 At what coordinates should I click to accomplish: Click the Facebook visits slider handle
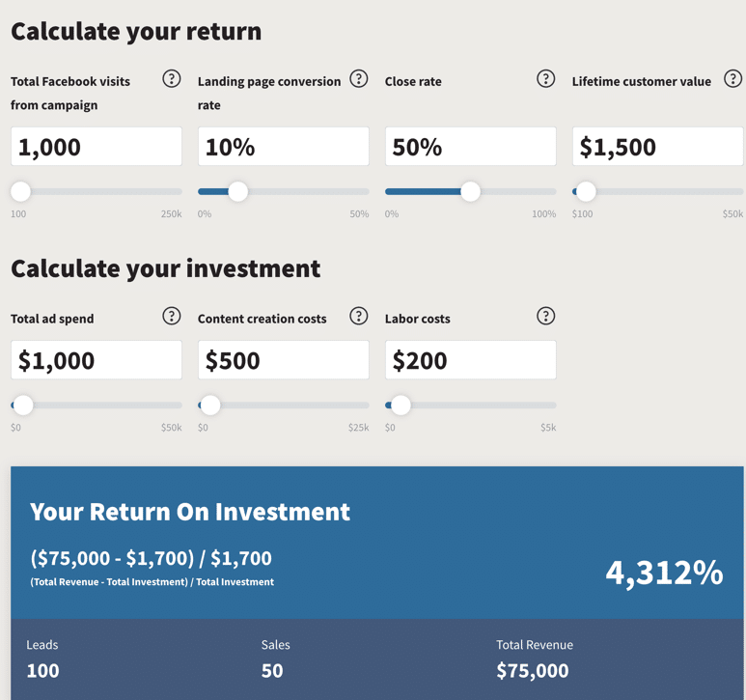coord(20,191)
